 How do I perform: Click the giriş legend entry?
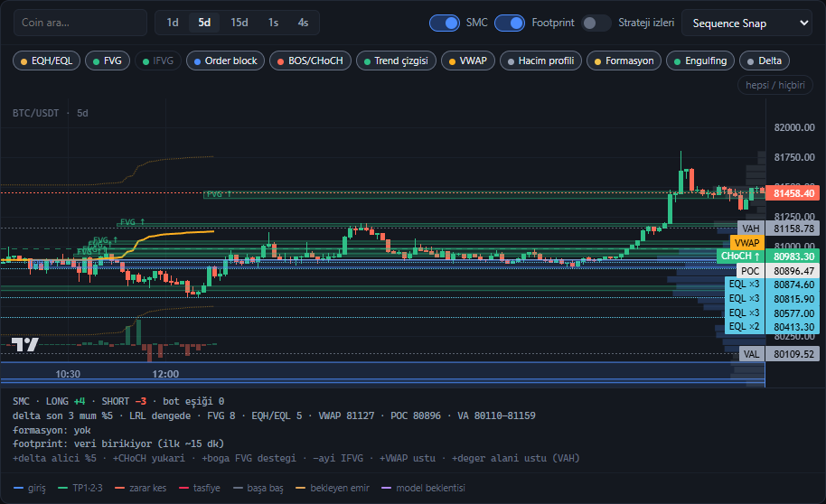[x=30, y=489]
